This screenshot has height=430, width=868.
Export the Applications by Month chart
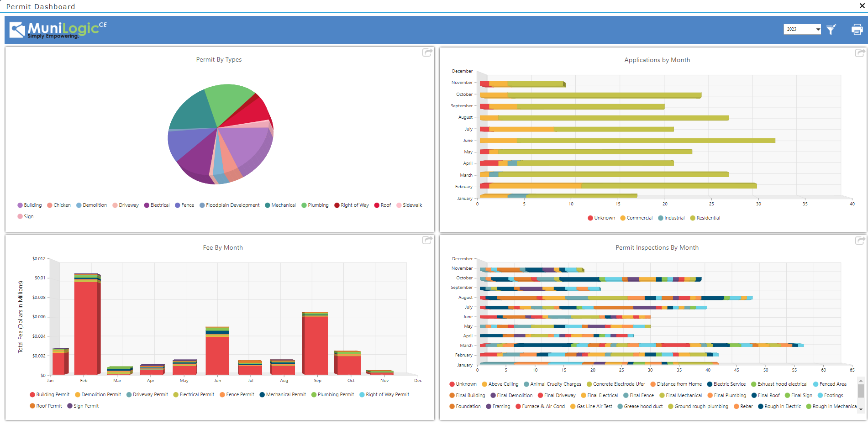coord(860,53)
